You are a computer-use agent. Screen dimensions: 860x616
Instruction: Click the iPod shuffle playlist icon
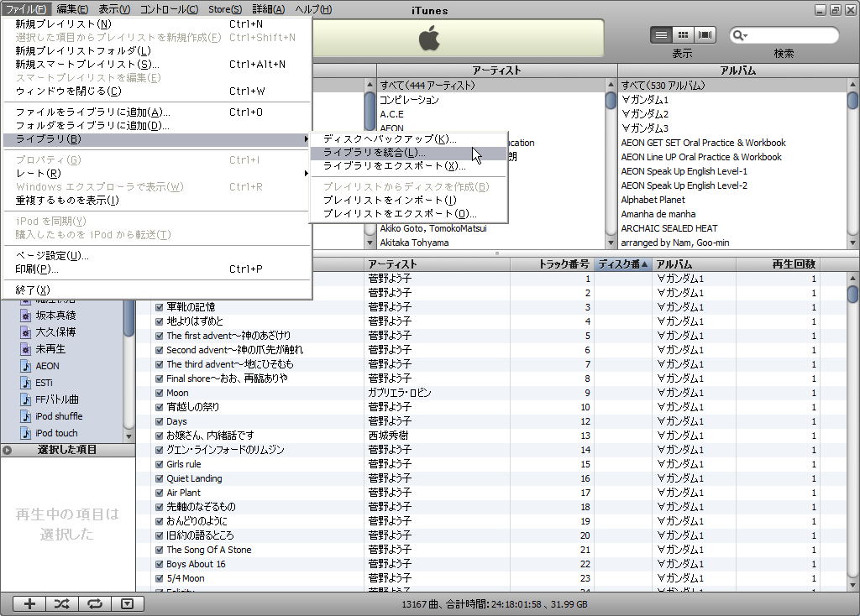[x=26, y=416]
